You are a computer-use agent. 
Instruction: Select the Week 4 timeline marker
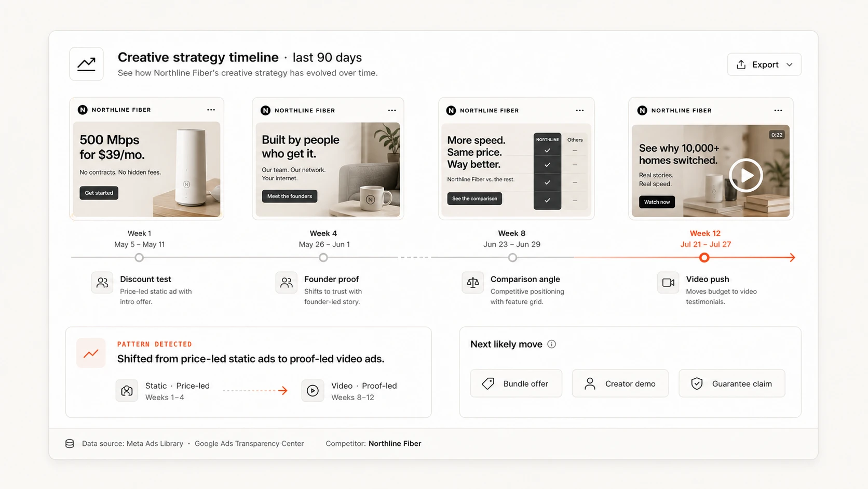323,257
